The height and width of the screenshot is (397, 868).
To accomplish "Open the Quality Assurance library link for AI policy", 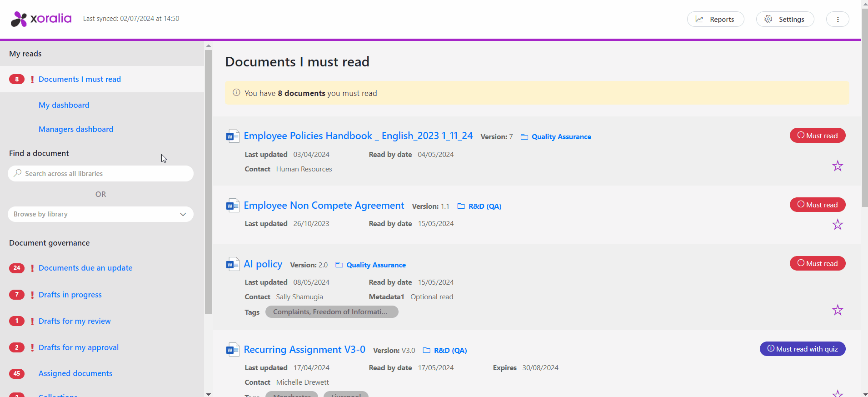I will click(x=376, y=265).
